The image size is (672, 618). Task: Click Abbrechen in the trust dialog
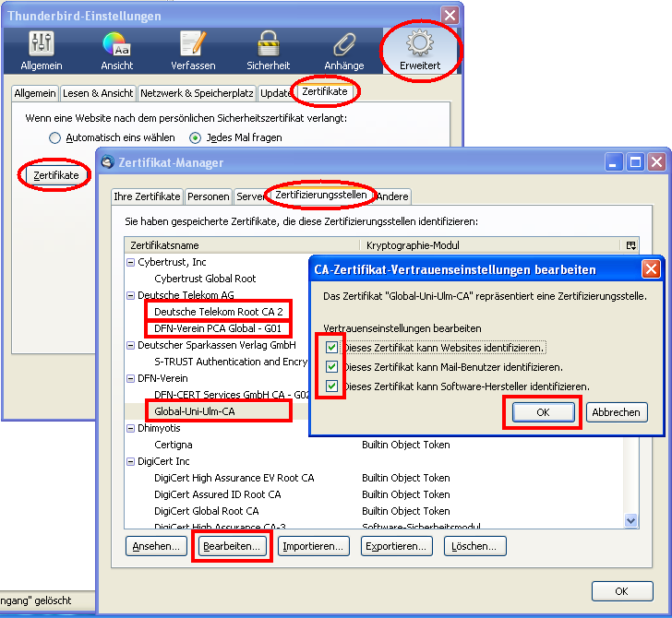pyautogui.click(x=617, y=412)
